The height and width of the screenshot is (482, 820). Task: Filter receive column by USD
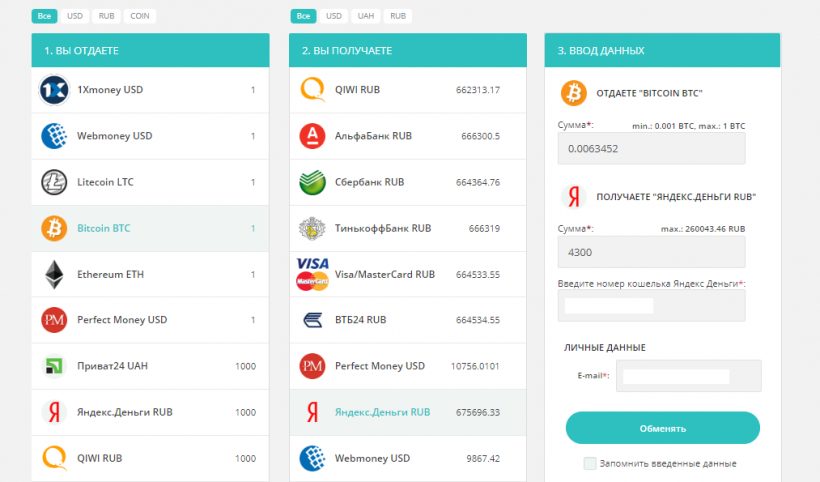pyautogui.click(x=334, y=16)
